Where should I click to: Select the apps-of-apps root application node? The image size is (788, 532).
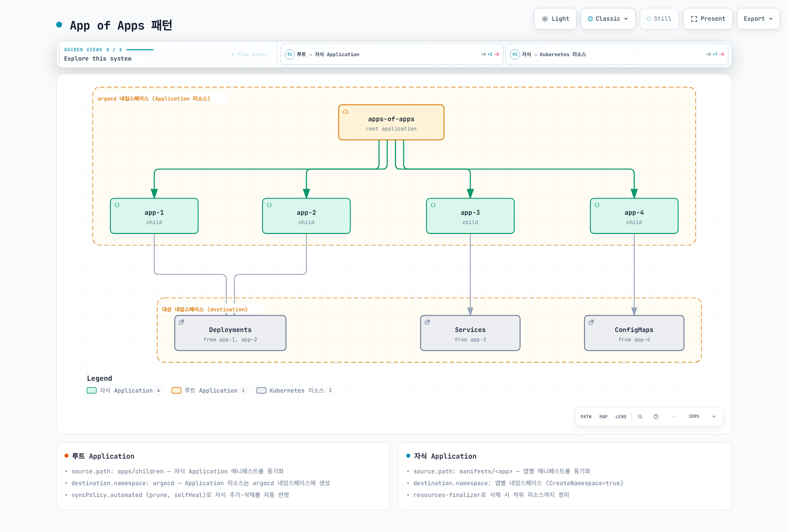pos(392,122)
